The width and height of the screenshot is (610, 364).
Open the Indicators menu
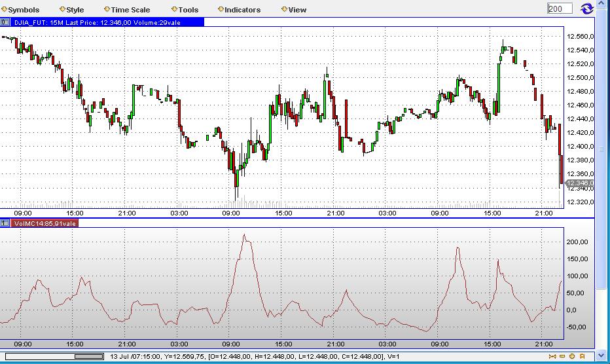(x=240, y=10)
